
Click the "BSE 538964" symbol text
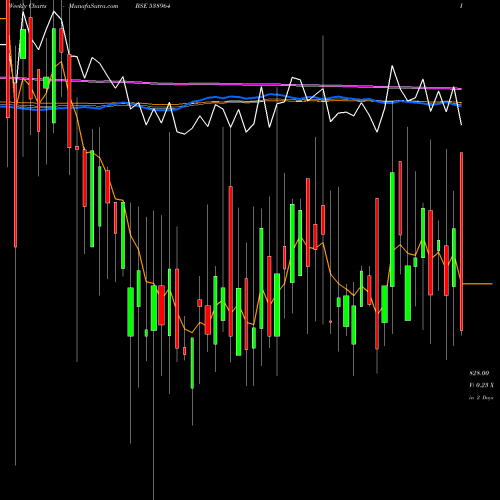[x=153, y=6]
